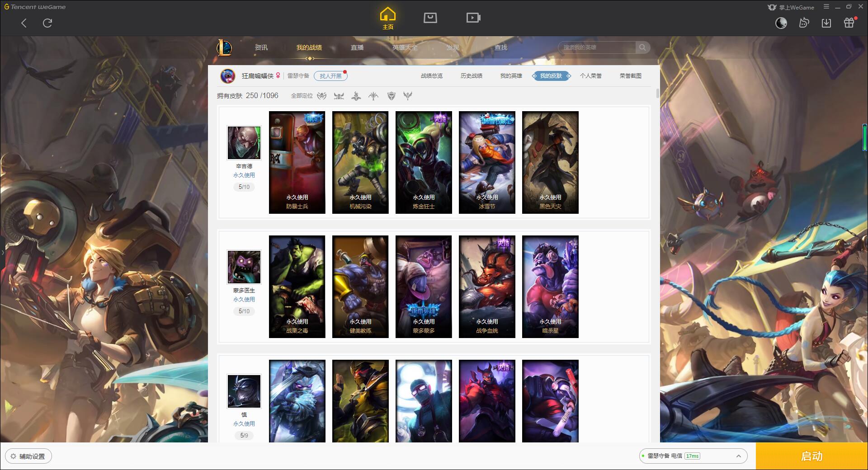Click the 全部定位 filter label

click(x=302, y=96)
